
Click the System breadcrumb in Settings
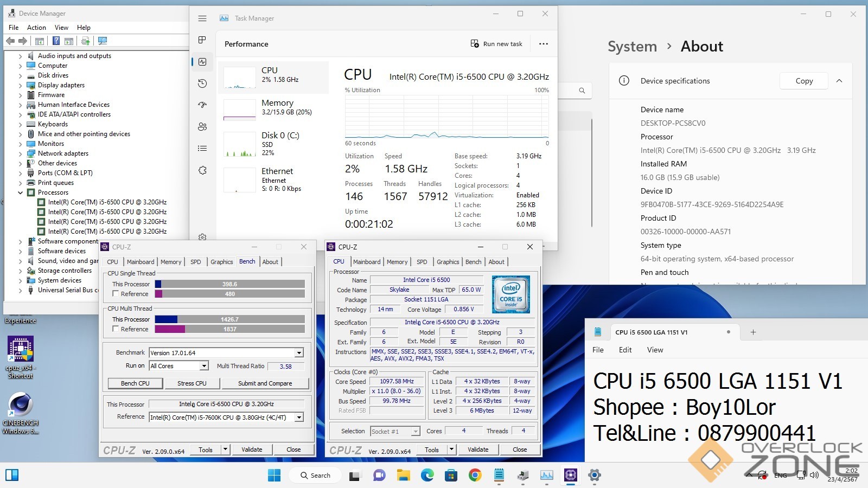[x=632, y=47]
